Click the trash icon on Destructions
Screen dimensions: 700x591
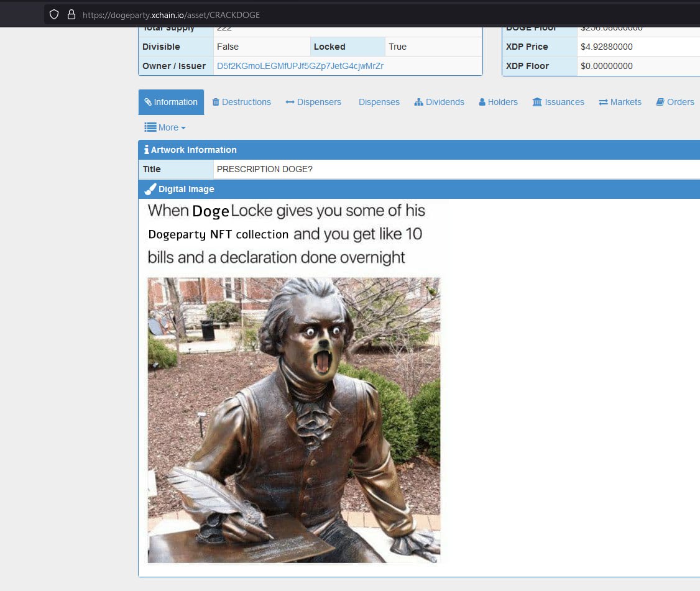click(216, 102)
